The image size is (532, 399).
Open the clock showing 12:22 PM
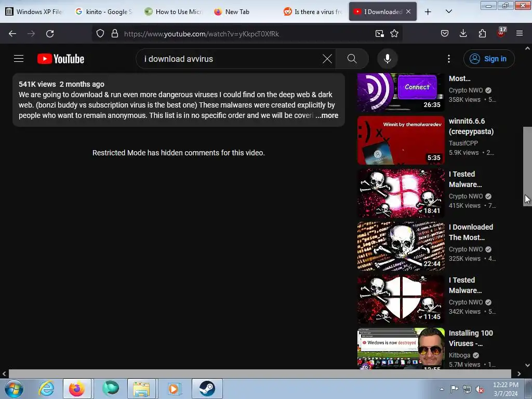point(506,389)
